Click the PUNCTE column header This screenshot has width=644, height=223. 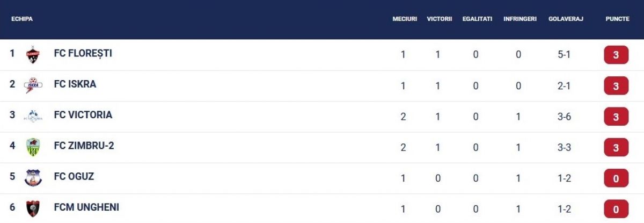pyautogui.click(x=617, y=19)
